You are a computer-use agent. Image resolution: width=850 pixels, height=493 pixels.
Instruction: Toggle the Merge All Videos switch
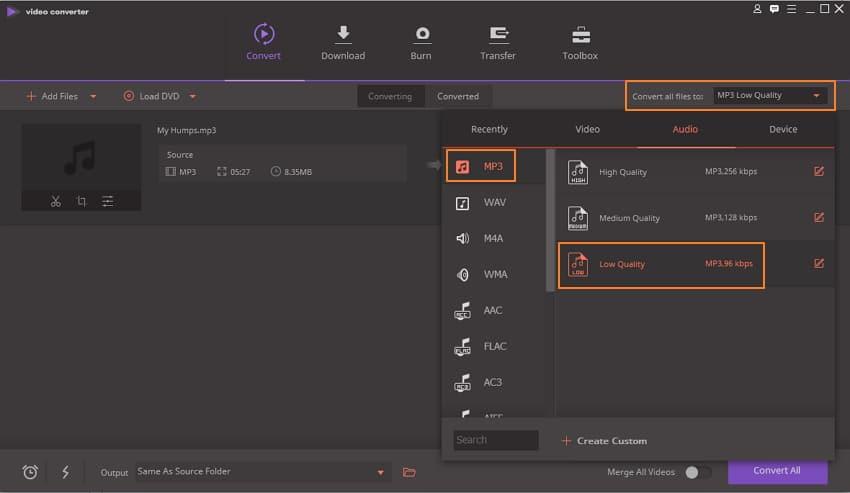(698, 472)
